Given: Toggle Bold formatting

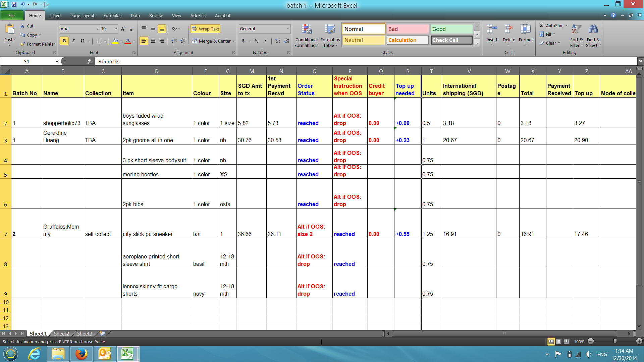Looking at the screenshot, I should click(x=64, y=41).
